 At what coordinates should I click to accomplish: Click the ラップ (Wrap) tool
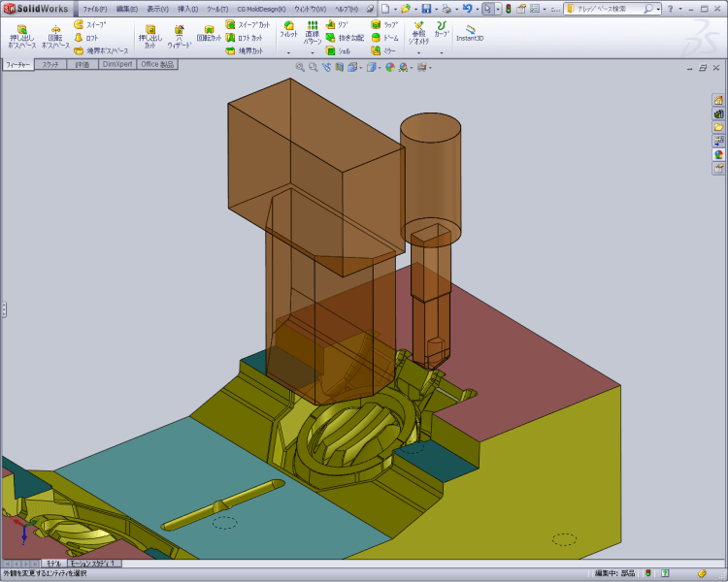(x=384, y=24)
